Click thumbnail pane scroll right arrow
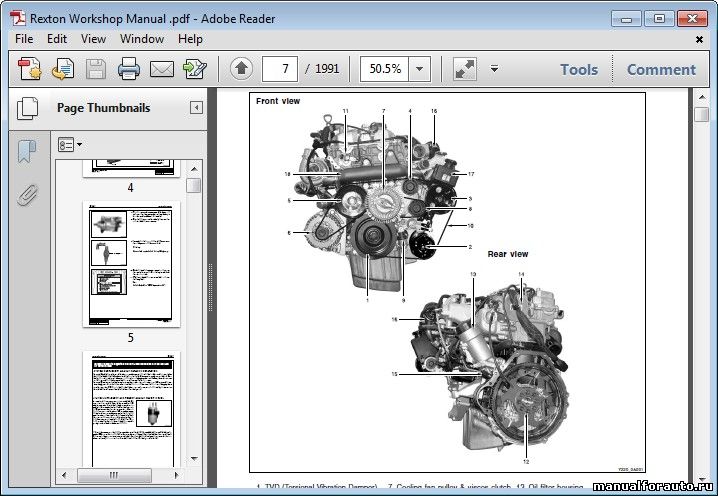This screenshot has height=496, width=718. (176, 475)
